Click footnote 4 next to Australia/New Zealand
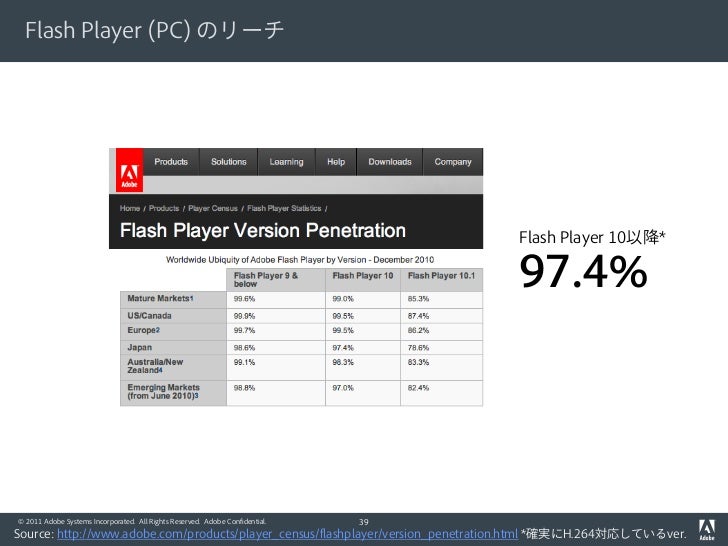 click(x=160, y=370)
